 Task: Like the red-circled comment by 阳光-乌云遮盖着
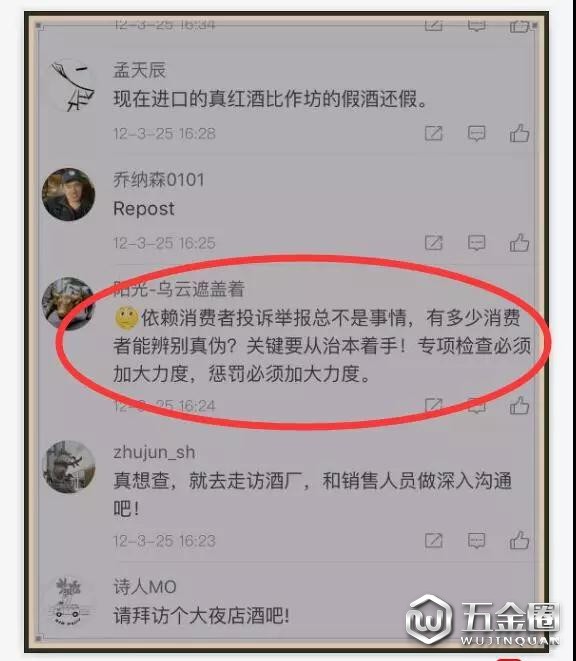519,406
